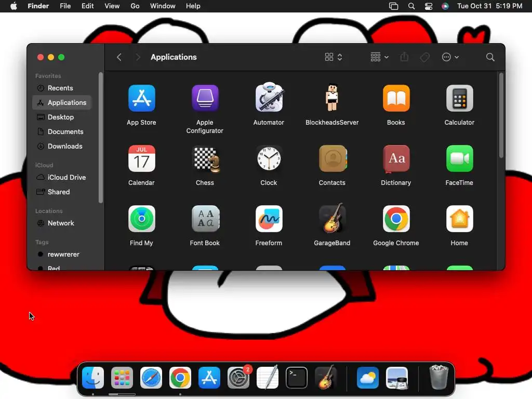
Task: Open the View menu
Action: coord(112,6)
